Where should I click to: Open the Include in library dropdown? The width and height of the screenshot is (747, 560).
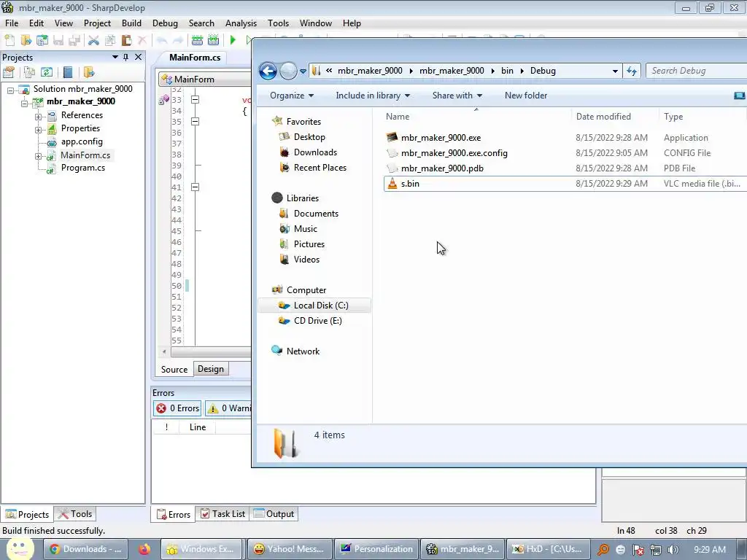click(373, 96)
